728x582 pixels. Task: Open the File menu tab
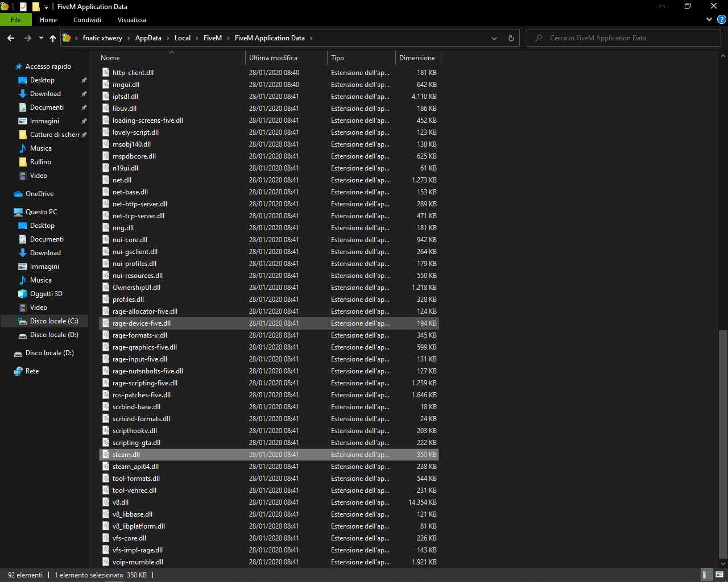click(x=16, y=20)
